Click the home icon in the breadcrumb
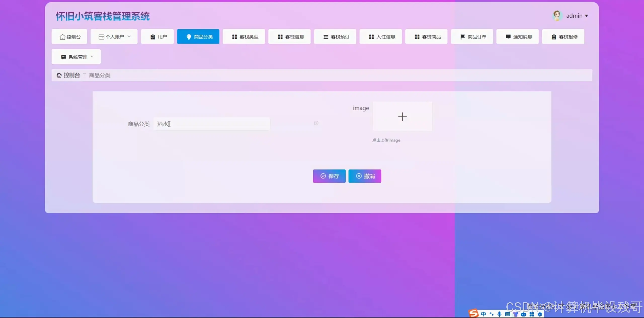644x318 pixels. point(59,75)
